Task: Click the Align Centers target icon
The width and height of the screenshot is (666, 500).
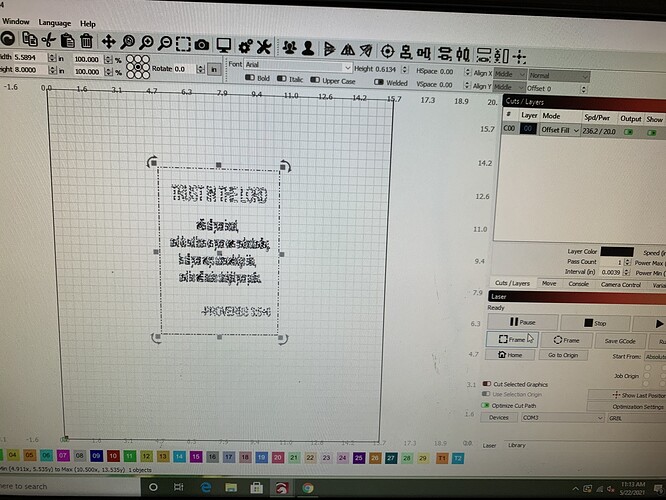Action: (387, 51)
